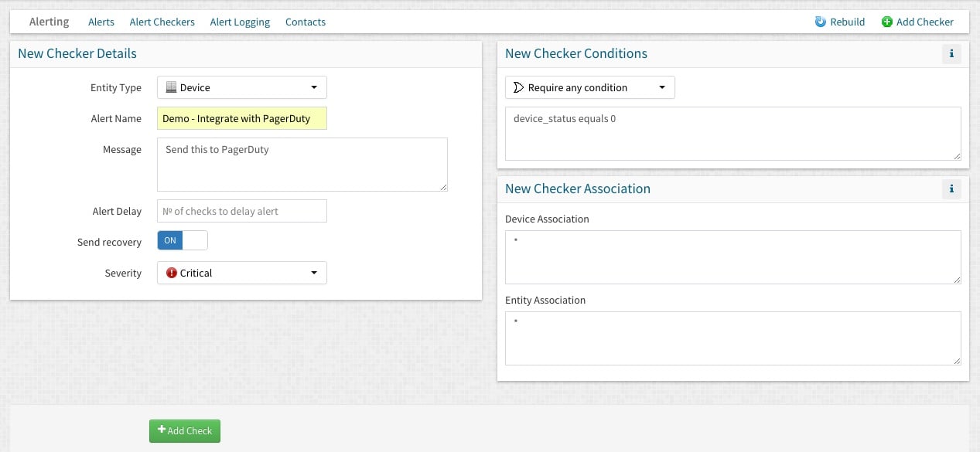Go to the Alerts tab
980x452 pixels.
(x=101, y=22)
